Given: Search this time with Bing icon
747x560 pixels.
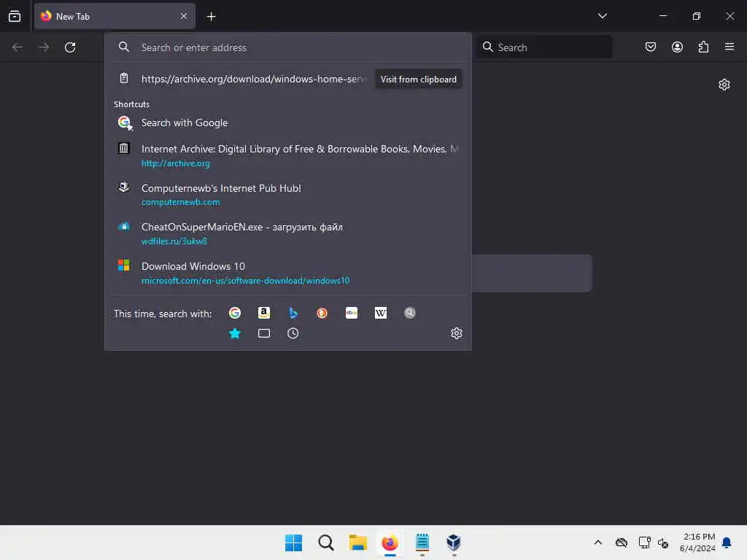Looking at the screenshot, I should pyautogui.click(x=293, y=313).
